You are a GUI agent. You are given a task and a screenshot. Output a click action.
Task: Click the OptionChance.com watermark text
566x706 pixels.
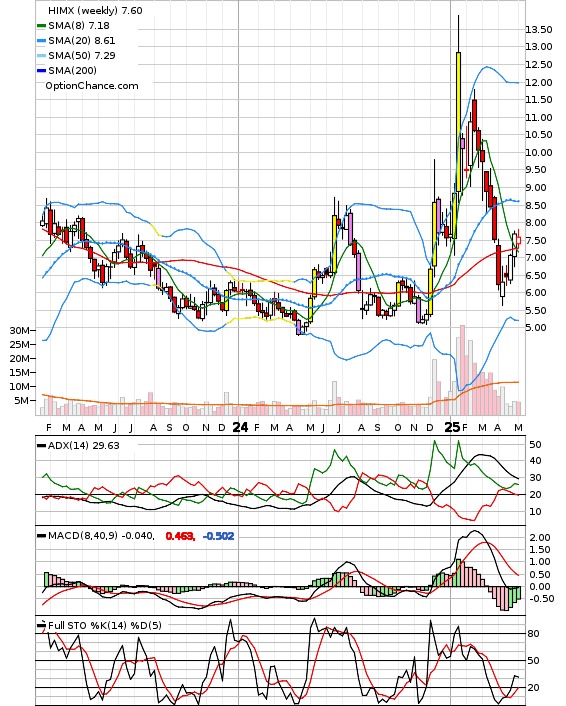point(92,86)
